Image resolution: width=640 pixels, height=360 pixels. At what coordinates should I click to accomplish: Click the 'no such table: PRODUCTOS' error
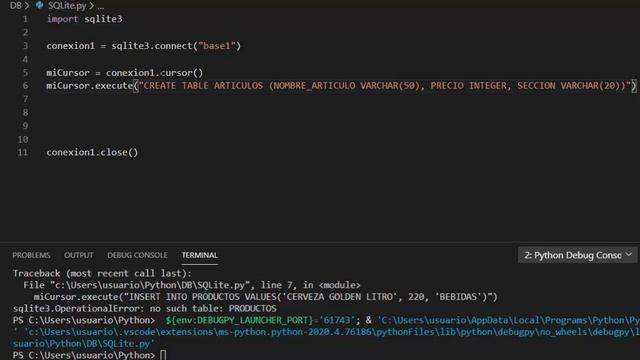pos(213,309)
